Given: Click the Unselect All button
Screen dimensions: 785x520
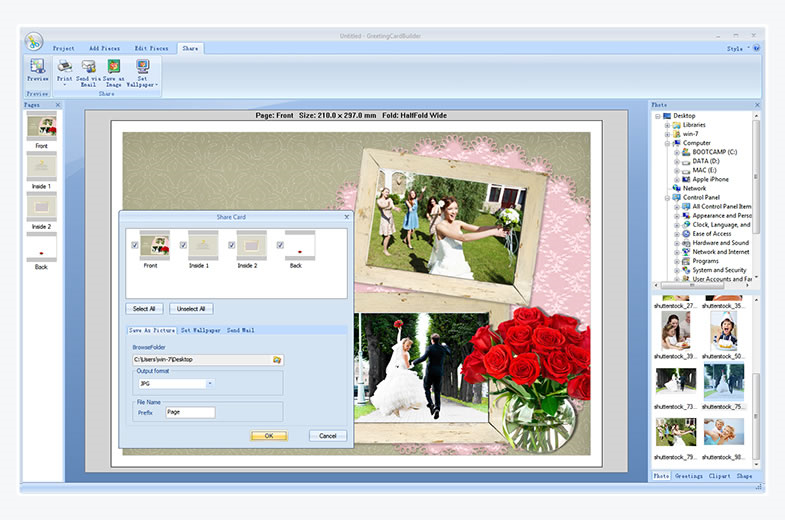Looking at the screenshot, I should click(191, 309).
